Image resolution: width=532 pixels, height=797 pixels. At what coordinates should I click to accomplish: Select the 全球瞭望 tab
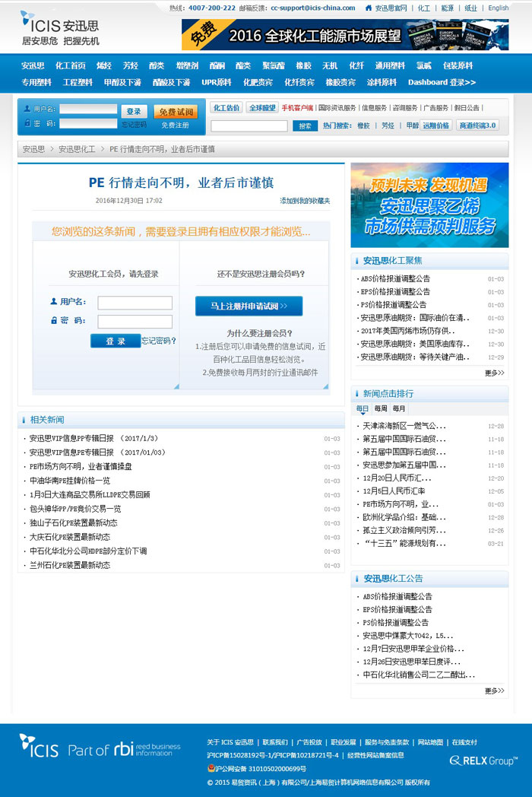point(261,108)
